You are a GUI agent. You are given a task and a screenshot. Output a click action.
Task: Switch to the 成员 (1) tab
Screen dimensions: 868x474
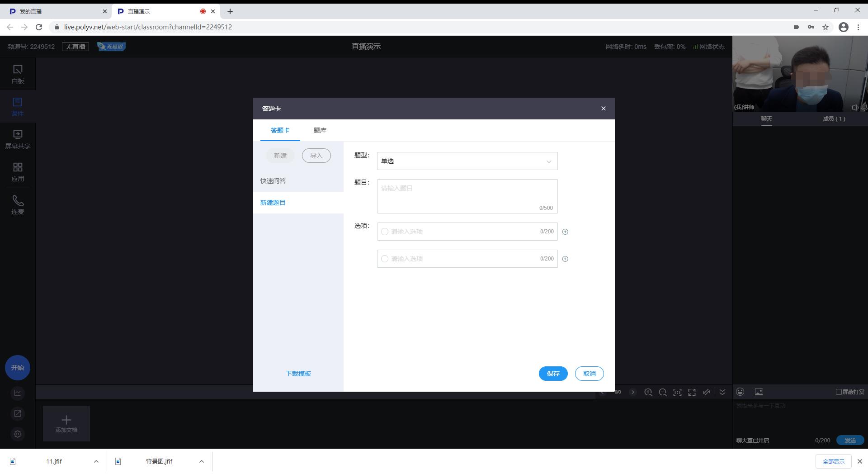click(x=834, y=119)
